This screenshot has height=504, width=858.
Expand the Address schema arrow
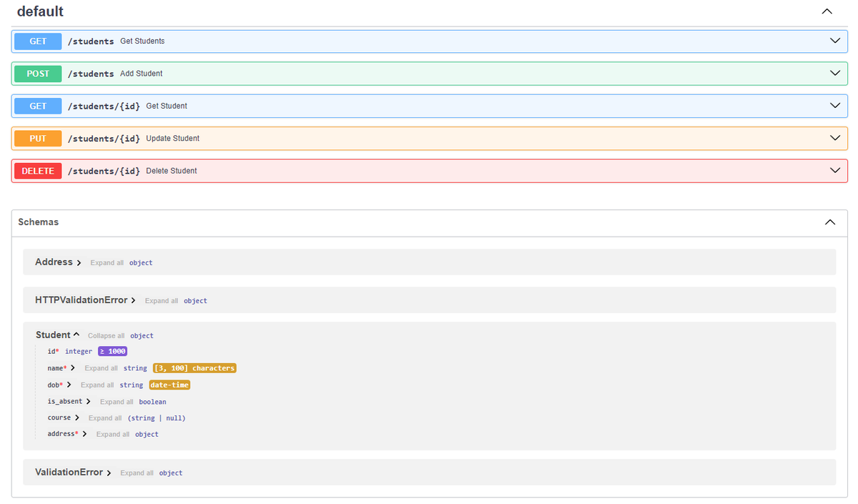point(79,263)
